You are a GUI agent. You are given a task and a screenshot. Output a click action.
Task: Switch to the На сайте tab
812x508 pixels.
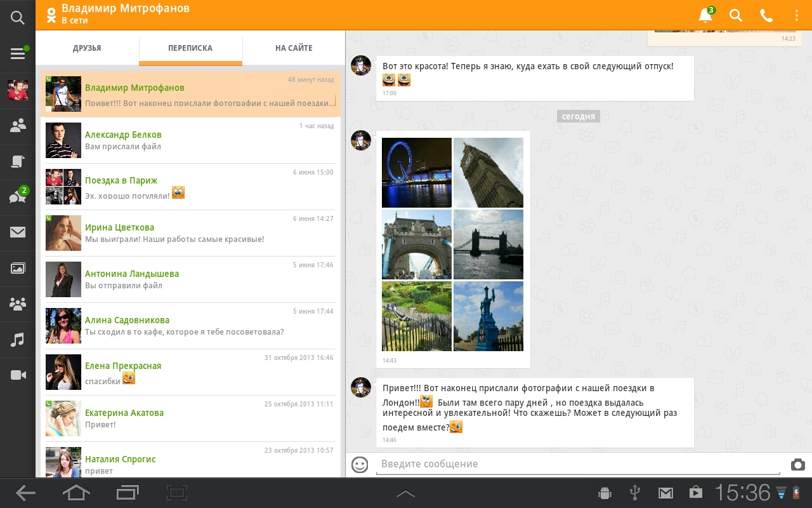pyautogui.click(x=294, y=48)
